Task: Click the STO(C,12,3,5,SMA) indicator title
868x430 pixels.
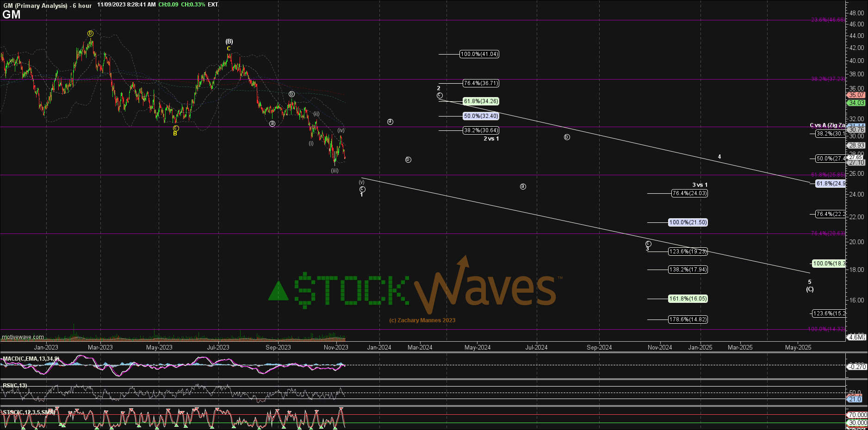Action: [x=29, y=412]
